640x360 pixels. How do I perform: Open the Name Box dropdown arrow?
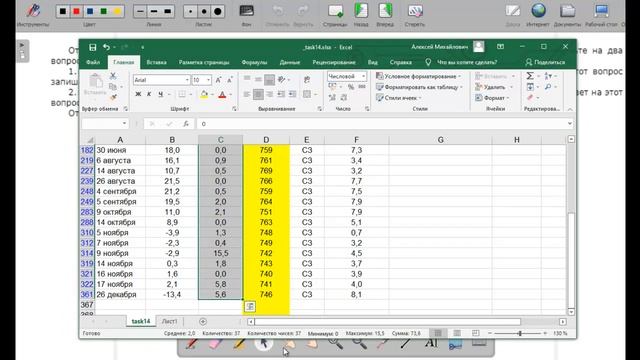click(124, 124)
